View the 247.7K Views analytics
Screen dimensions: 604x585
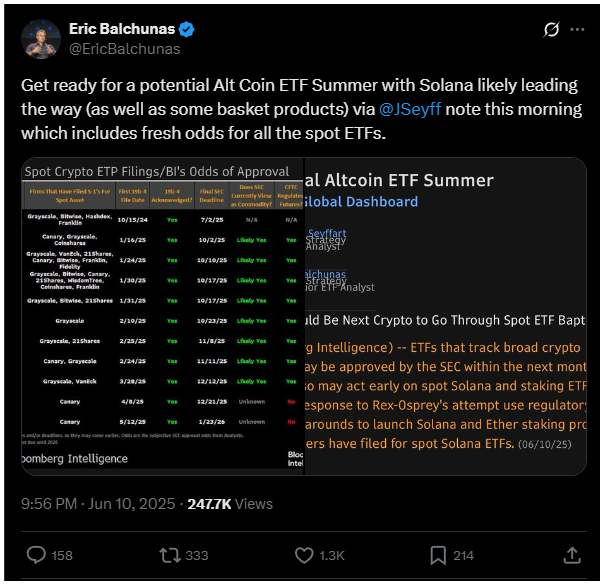coord(230,504)
